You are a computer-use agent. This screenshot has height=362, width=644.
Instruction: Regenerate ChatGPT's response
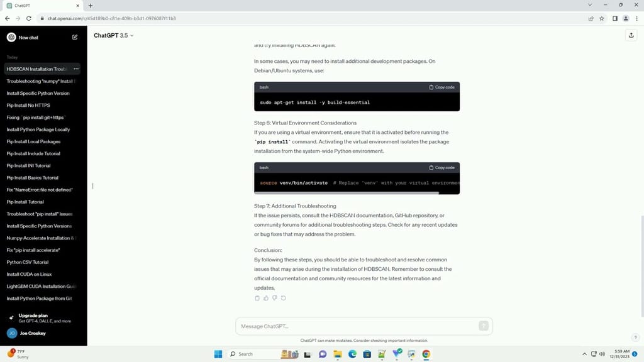(x=284, y=298)
